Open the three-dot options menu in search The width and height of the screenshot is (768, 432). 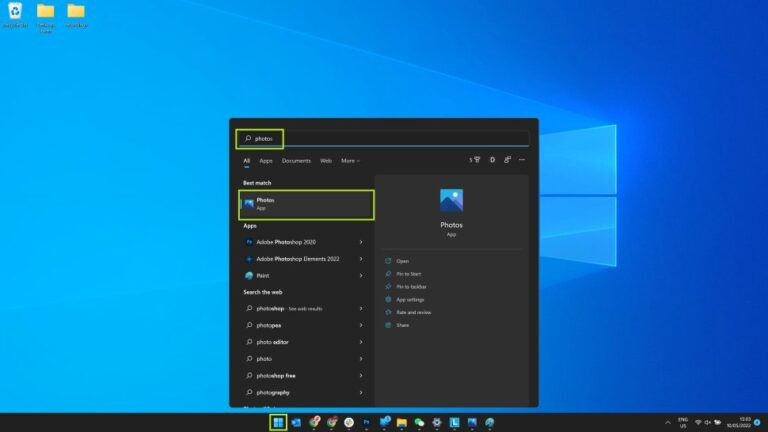(x=522, y=160)
